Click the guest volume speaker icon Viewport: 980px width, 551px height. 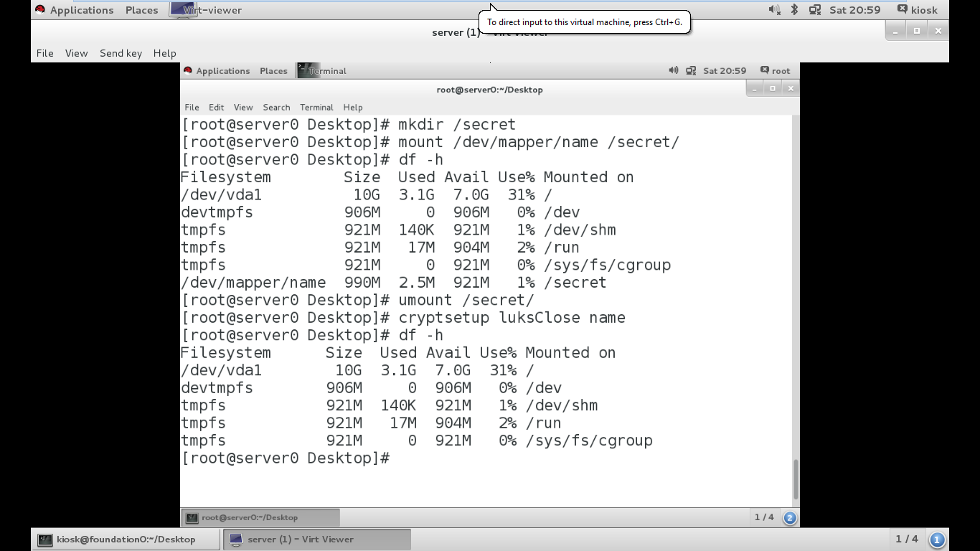click(x=673, y=70)
